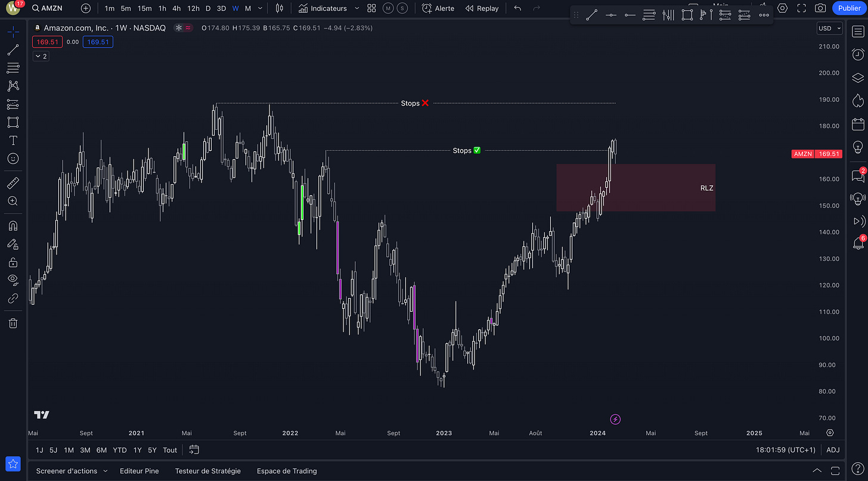Open the alerts clock panel
The width and height of the screenshot is (868, 481).
click(x=858, y=54)
